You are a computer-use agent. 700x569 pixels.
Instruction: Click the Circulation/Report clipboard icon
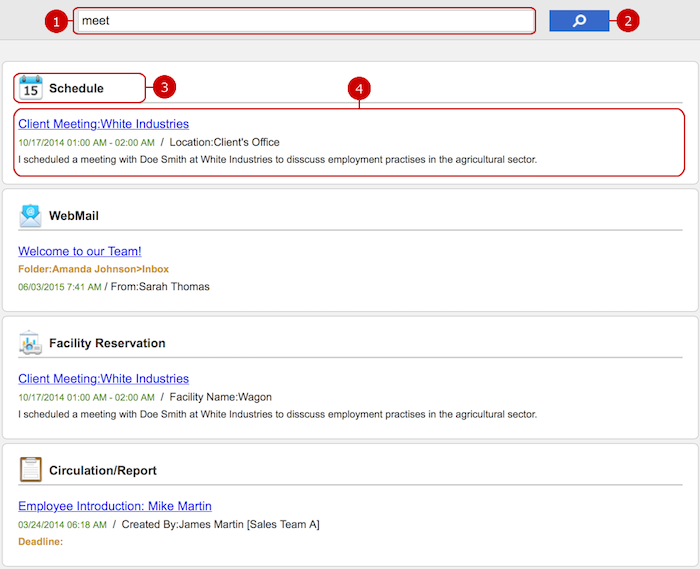tap(30, 469)
